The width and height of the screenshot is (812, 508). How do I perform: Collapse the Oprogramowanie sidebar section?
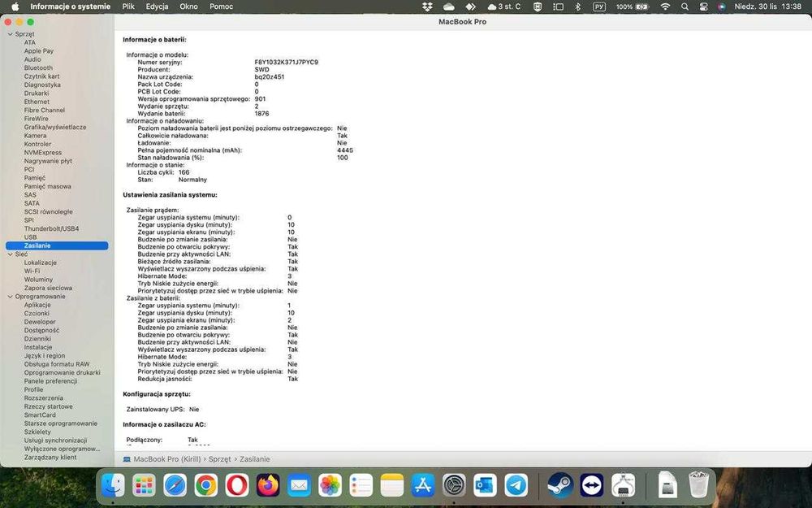click(x=10, y=297)
